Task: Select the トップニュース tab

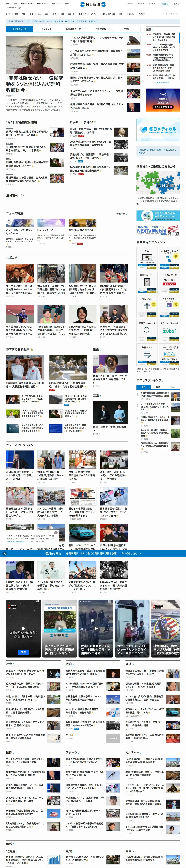Action: [x=20, y=29]
